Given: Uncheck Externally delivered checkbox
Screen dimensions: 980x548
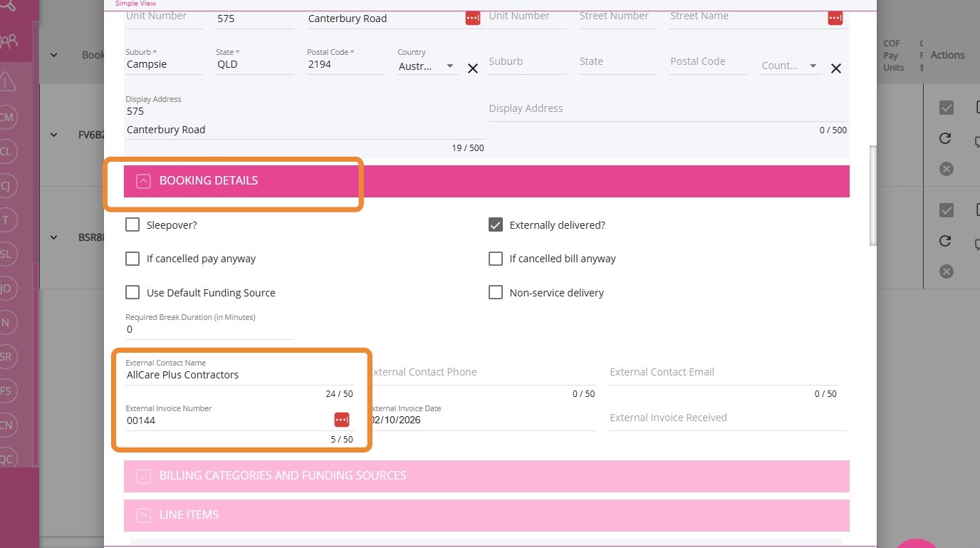Looking at the screenshot, I should (496, 225).
